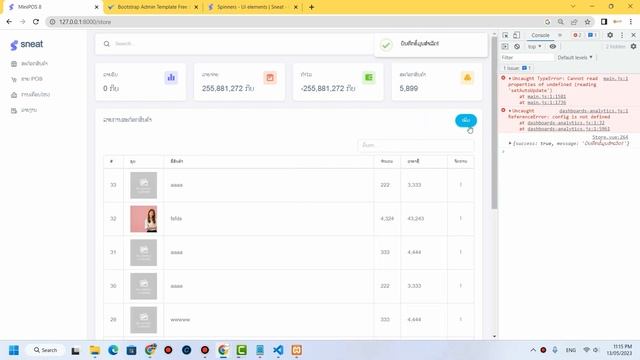
Task: Open actions menu for row 32
Action: 461,218
